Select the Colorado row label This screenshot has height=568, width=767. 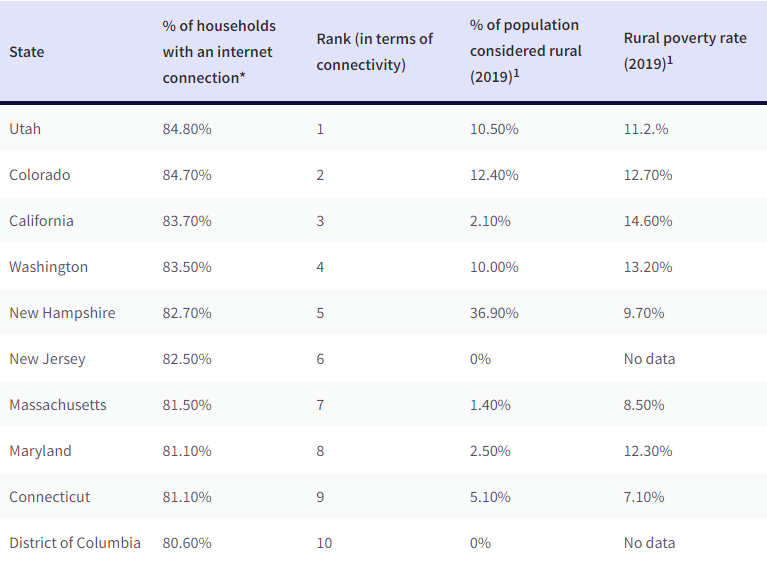point(40,175)
